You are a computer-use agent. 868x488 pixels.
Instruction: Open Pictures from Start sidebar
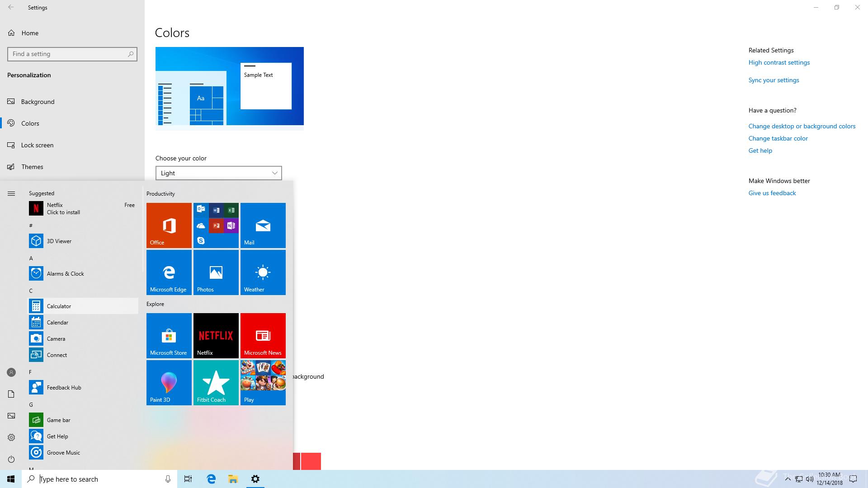[11, 416]
